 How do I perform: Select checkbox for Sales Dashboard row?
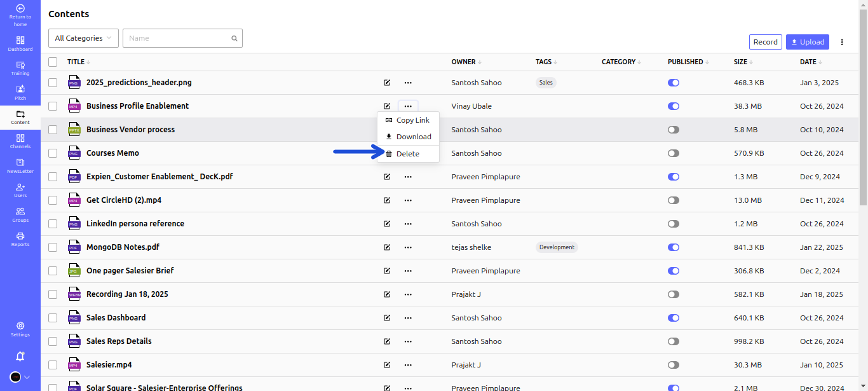(53, 318)
